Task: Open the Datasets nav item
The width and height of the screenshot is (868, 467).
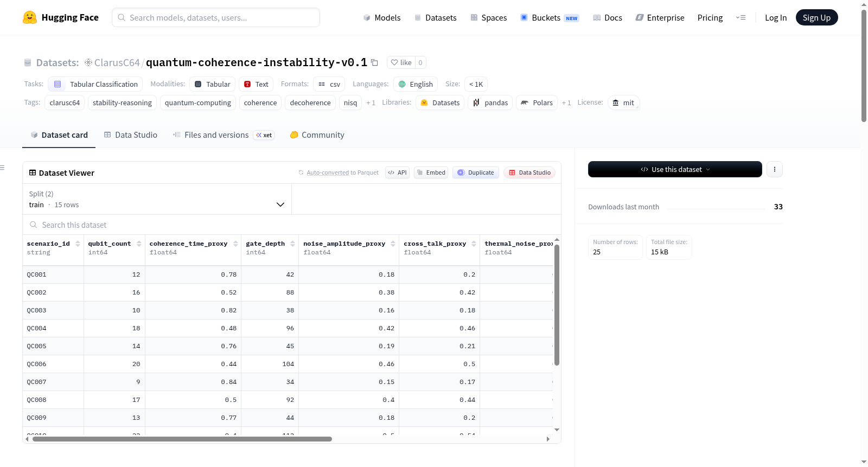Action: click(435, 17)
